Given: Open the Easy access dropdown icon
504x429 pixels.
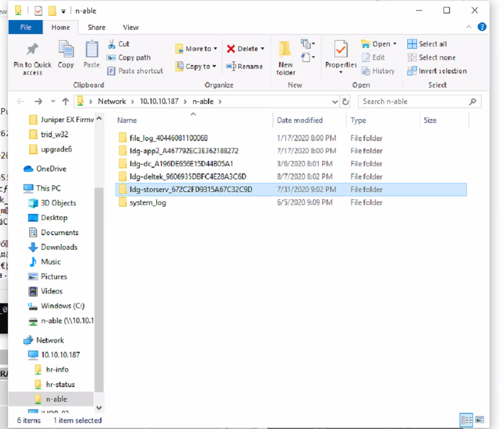Looking at the screenshot, I should tap(308, 58).
